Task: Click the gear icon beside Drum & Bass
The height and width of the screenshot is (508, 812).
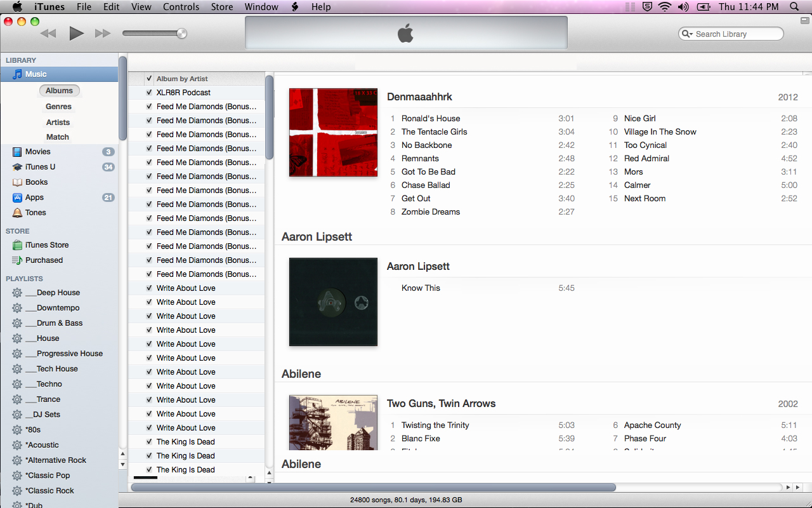Action: pyautogui.click(x=17, y=323)
